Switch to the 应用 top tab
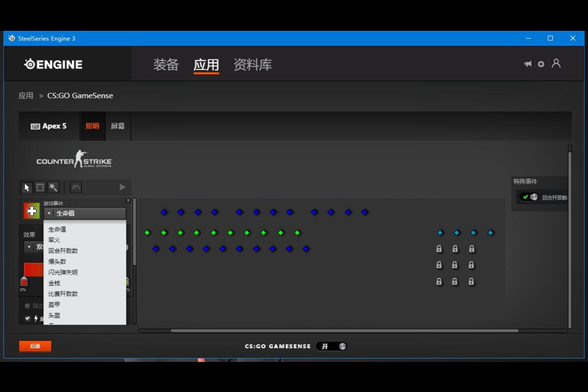Image resolution: width=588 pixels, height=392 pixels. (x=207, y=65)
